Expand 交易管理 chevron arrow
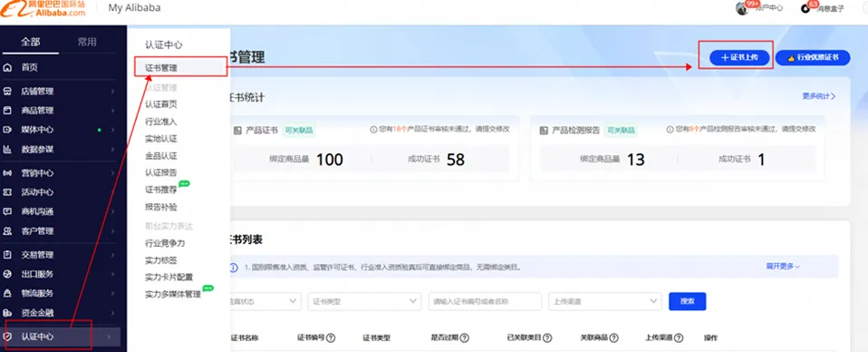 pos(112,255)
